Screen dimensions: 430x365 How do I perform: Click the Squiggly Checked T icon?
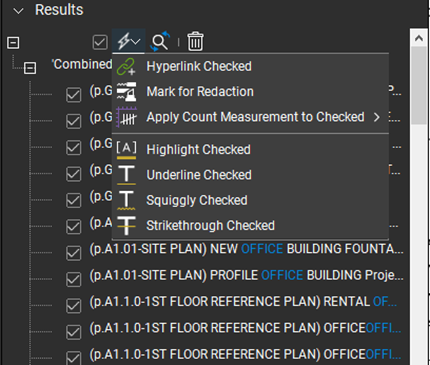[x=126, y=200]
